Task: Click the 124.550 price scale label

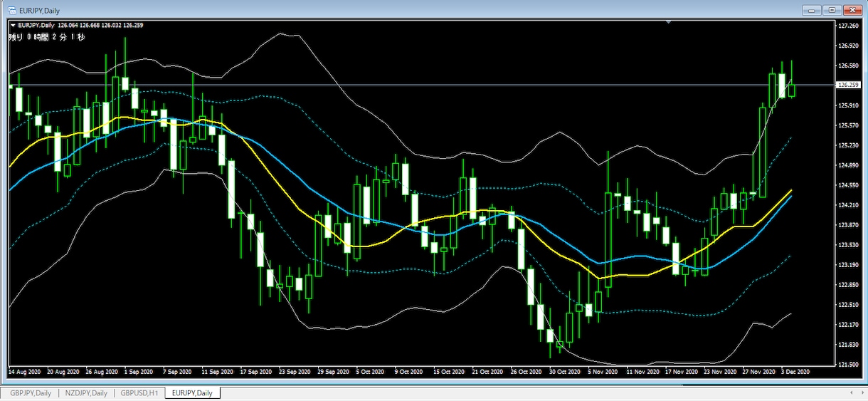Action: 848,185
